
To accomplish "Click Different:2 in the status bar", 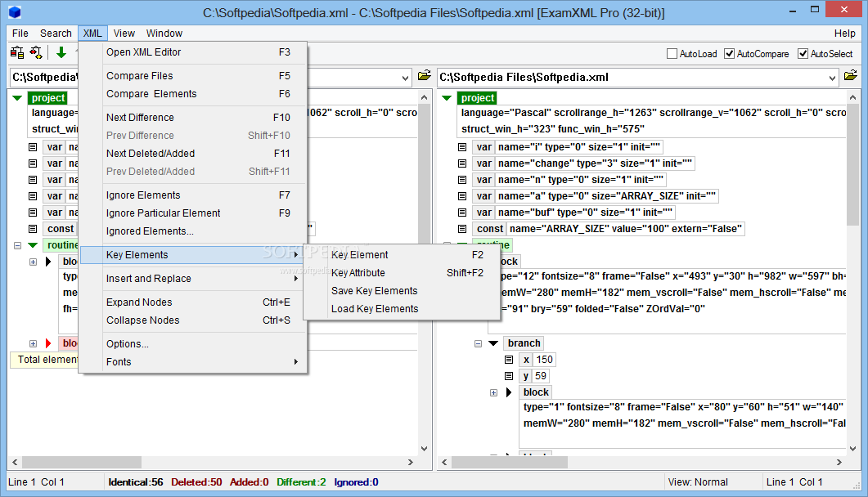I will coord(302,482).
